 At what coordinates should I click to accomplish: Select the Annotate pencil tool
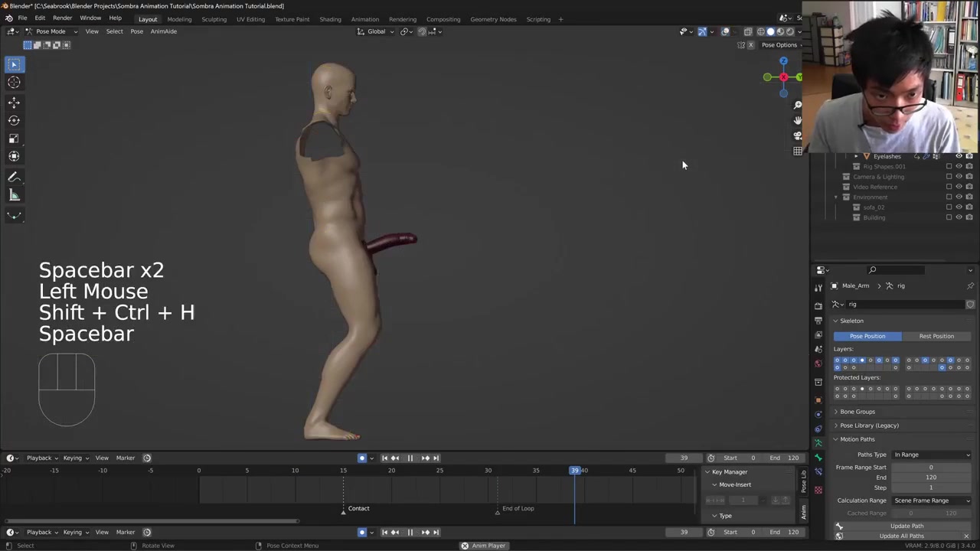tap(14, 177)
